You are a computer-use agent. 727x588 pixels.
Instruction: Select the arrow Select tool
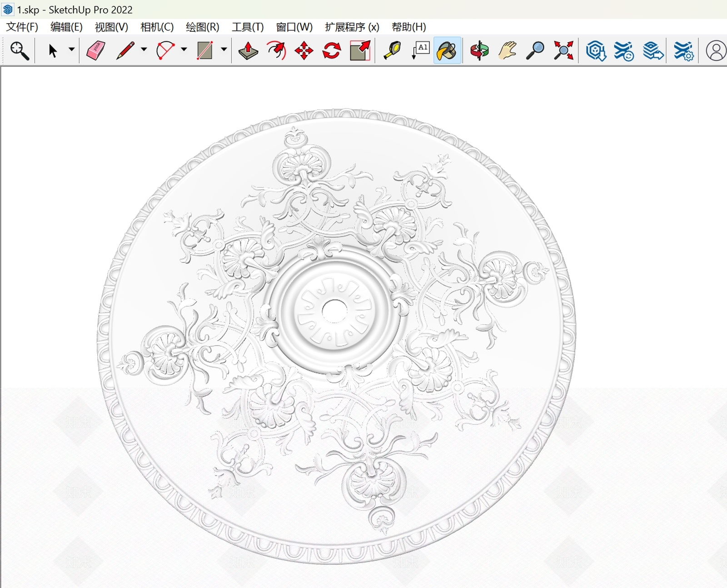53,50
